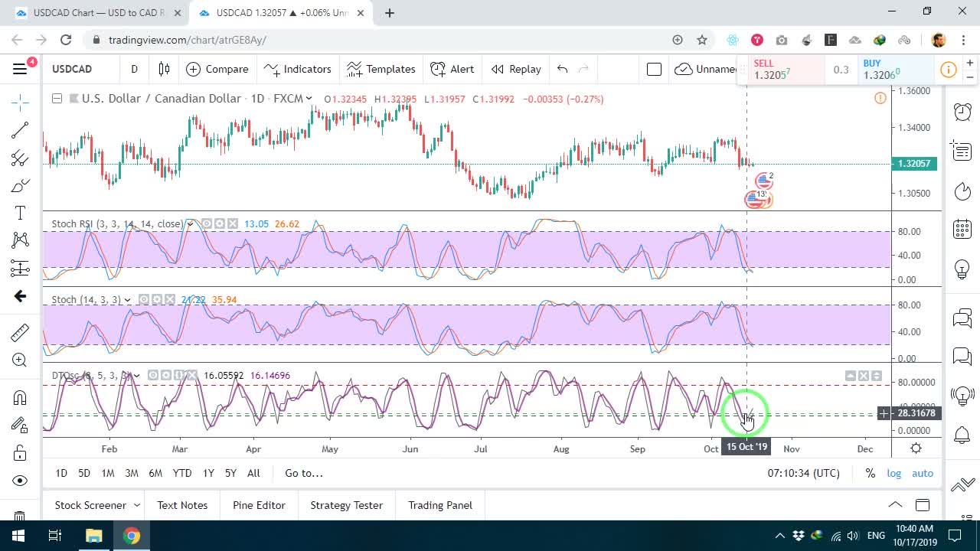Open the Ideas lightbulb icon in right sidebar

[962, 269]
